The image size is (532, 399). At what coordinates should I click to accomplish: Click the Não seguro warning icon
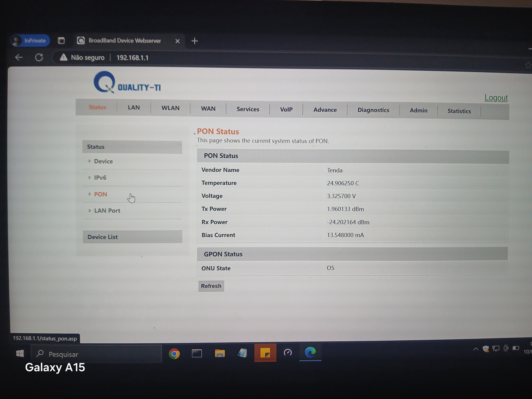64,58
